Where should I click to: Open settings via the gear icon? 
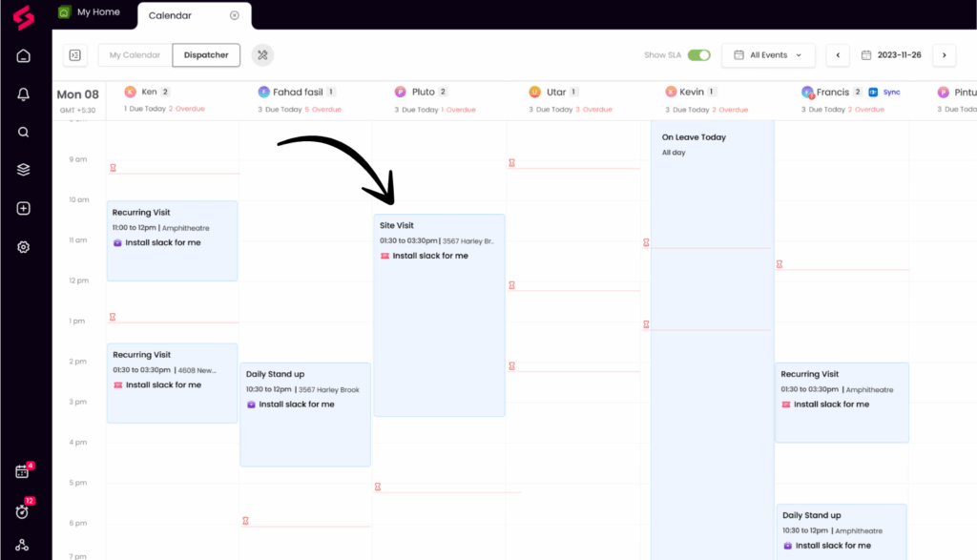pos(23,246)
